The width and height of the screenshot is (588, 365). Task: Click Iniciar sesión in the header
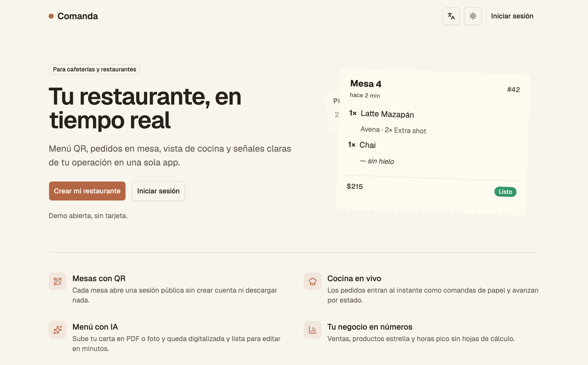click(x=512, y=16)
